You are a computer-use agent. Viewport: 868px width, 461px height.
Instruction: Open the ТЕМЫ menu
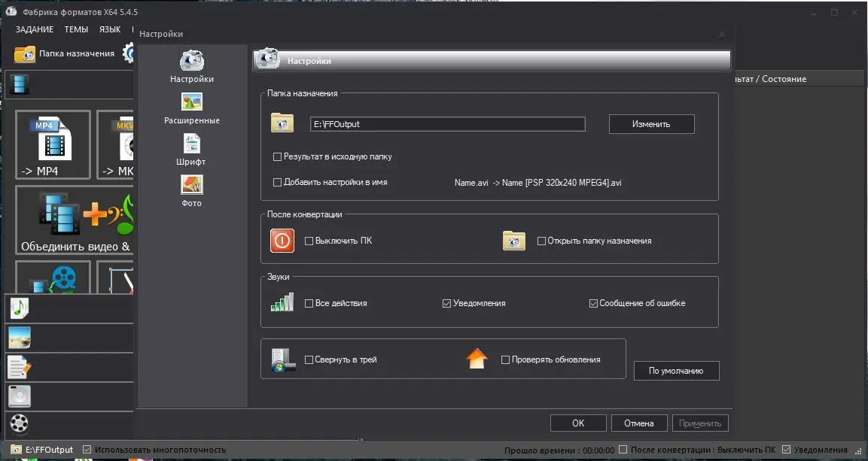click(x=76, y=29)
